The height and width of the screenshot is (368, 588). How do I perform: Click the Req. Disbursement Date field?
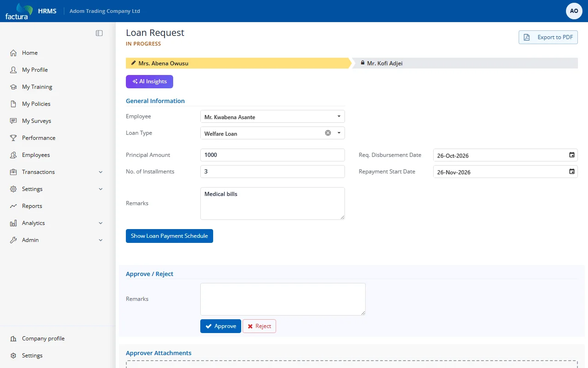505,155
